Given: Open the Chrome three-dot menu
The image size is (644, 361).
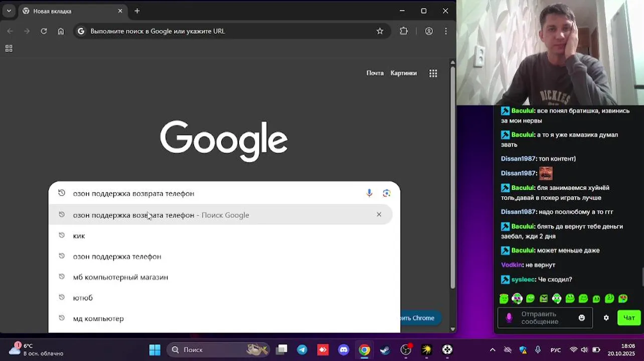Looking at the screenshot, I should click(446, 31).
